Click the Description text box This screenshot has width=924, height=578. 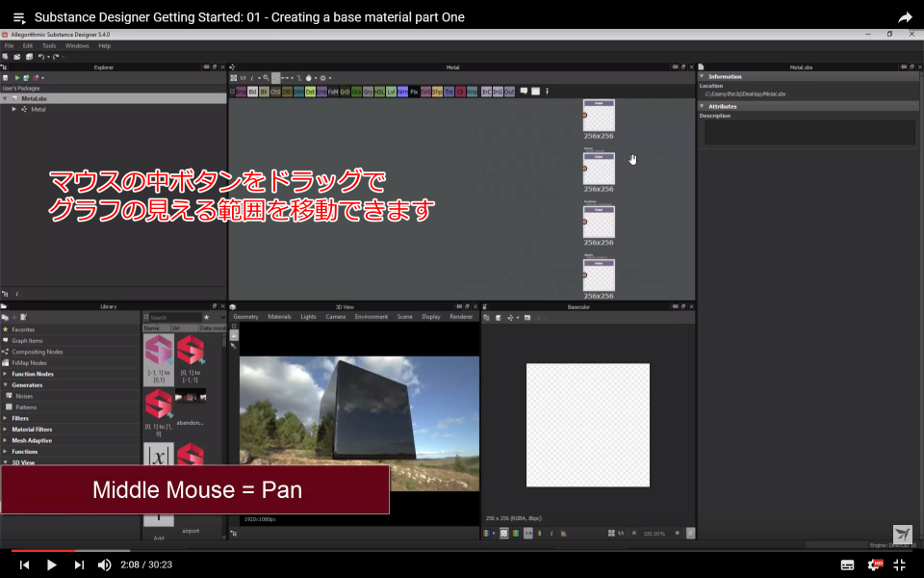coord(809,133)
